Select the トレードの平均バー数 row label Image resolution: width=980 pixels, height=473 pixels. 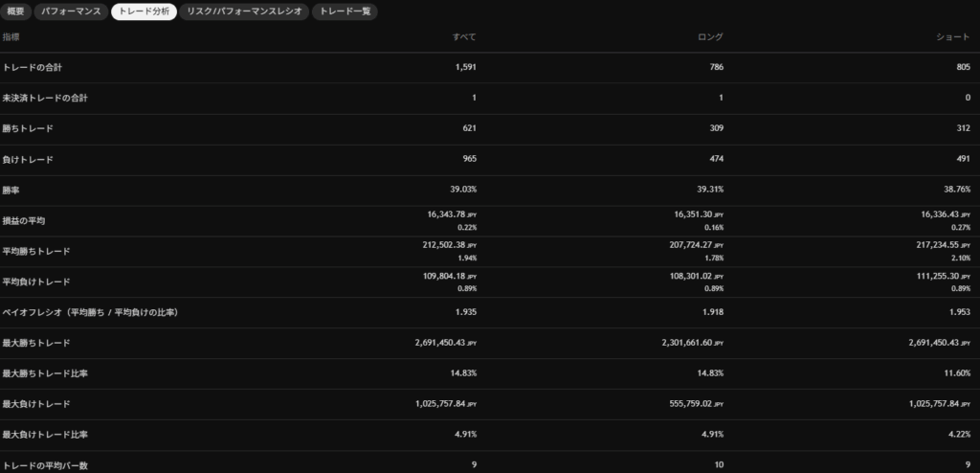tap(45, 465)
